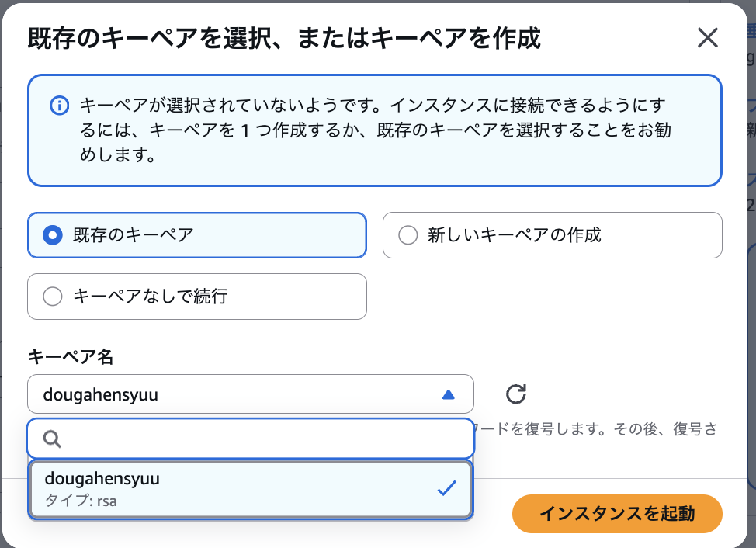756x548 pixels.
Task: Select the 既存のキーペア radio option
Action: click(x=53, y=235)
